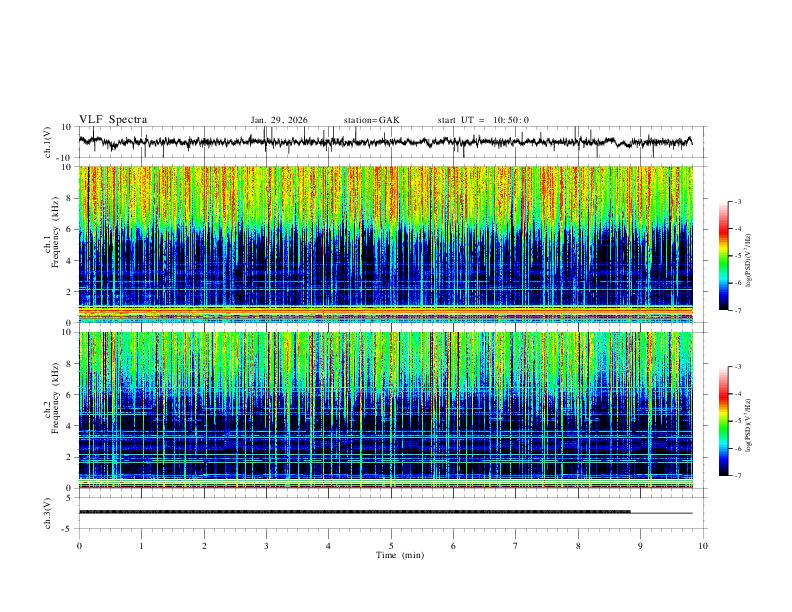Click the ch.2 colorbar "log(PSD)(V²/Hz)" label
This screenshot has width=792, height=612.
tap(748, 426)
